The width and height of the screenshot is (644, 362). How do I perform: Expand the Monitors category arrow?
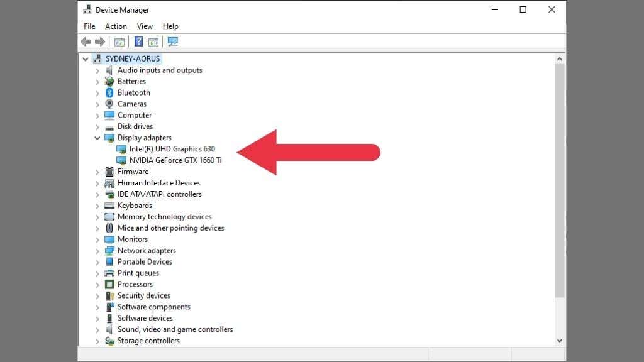[97, 239]
